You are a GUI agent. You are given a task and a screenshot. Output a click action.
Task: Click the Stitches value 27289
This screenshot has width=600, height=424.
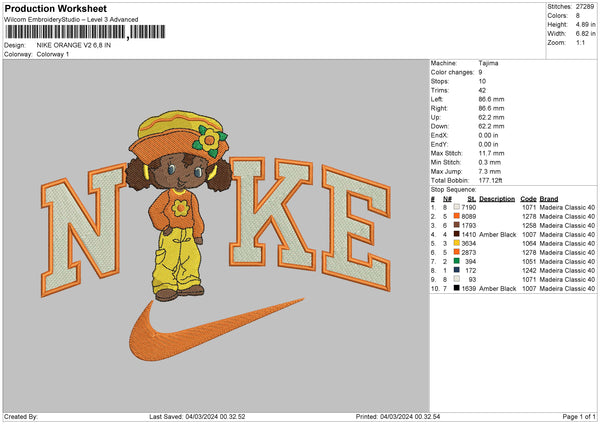585,7
